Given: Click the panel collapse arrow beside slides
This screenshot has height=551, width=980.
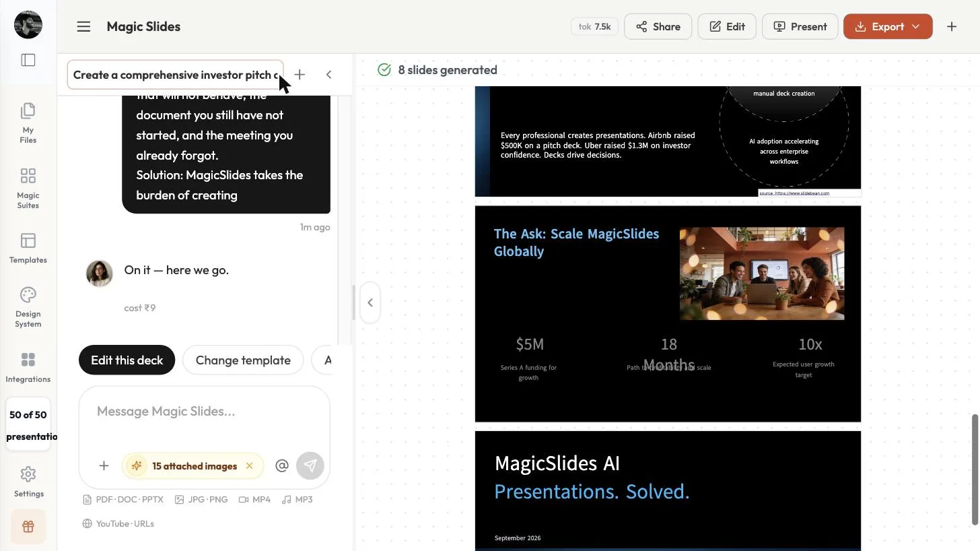Looking at the screenshot, I should pos(370,302).
